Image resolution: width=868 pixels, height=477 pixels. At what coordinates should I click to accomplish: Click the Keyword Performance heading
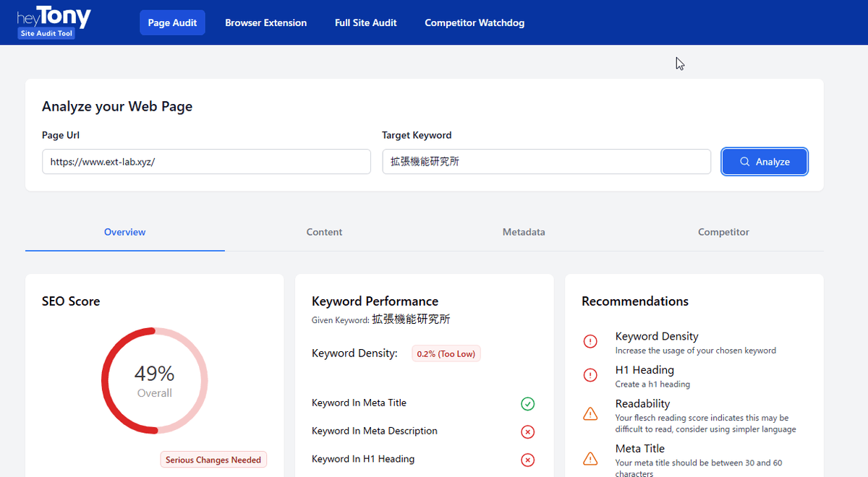pos(375,301)
